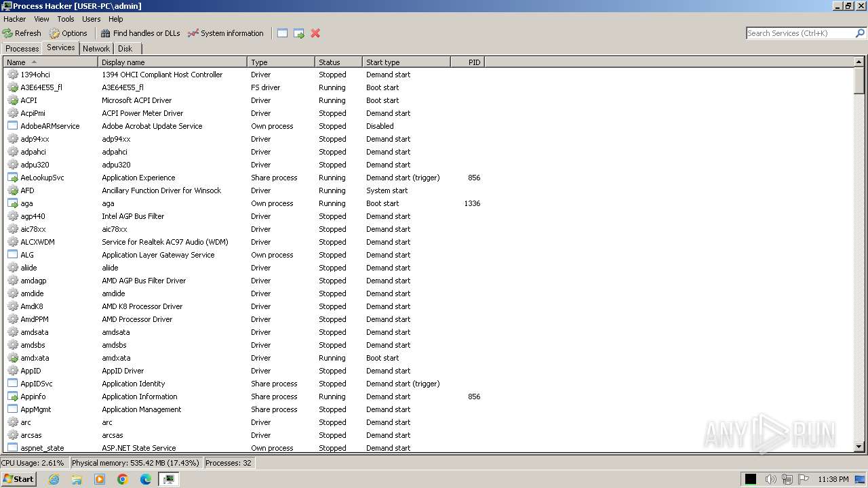Click 'Application Management' display name
The width and height of the screenshot is (868, 488).
click(142, 409)
